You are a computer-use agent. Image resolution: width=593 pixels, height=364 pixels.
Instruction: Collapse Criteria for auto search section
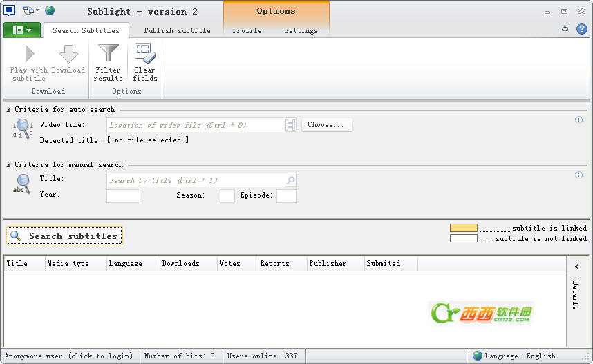pos(8,110)
